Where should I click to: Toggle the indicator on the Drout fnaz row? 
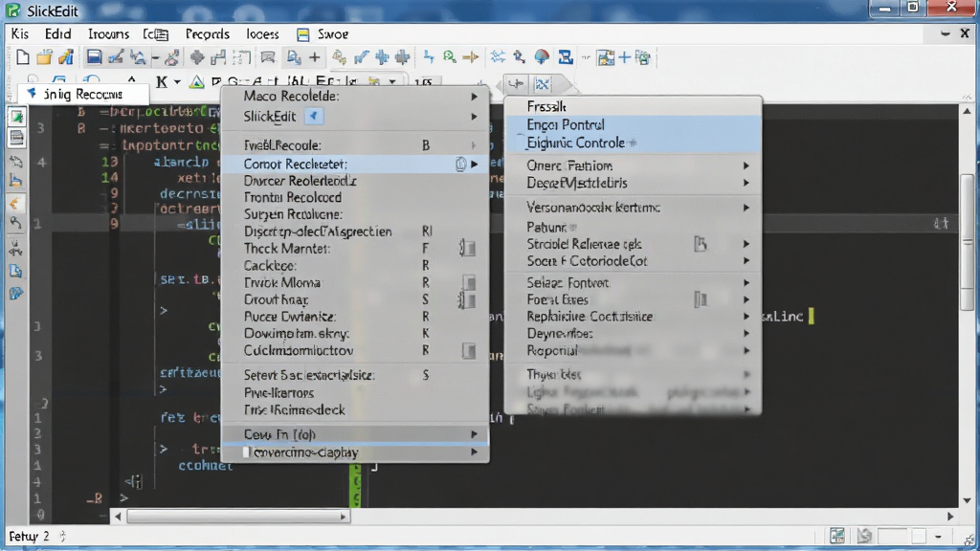tap(467, 299)
